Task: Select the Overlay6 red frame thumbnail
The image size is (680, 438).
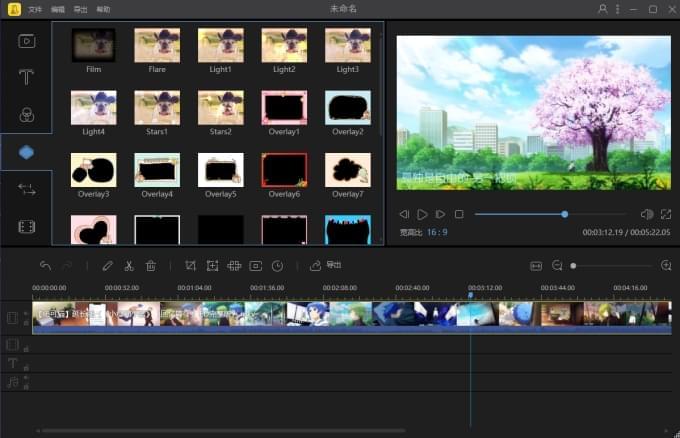Action: [284, 170]
